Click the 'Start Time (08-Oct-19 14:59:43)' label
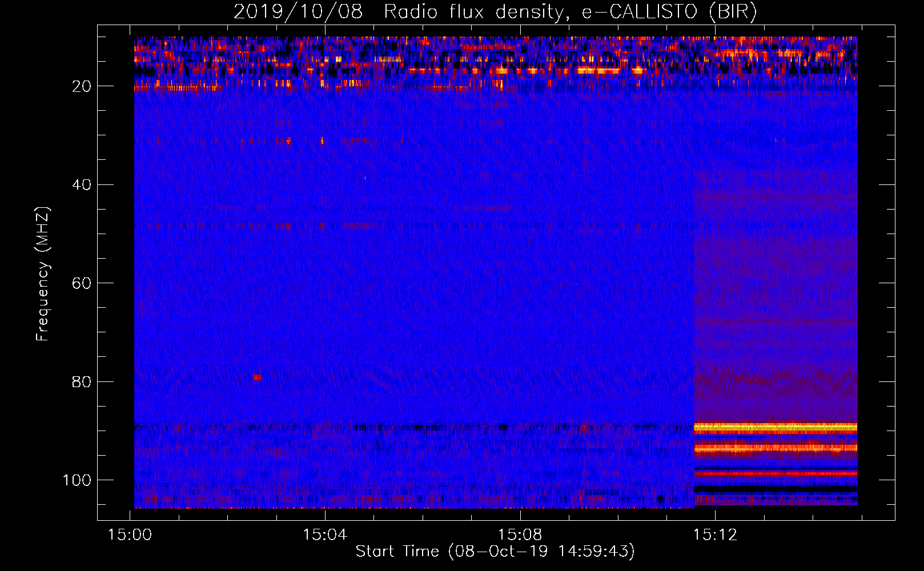 [x=495, y=552]
